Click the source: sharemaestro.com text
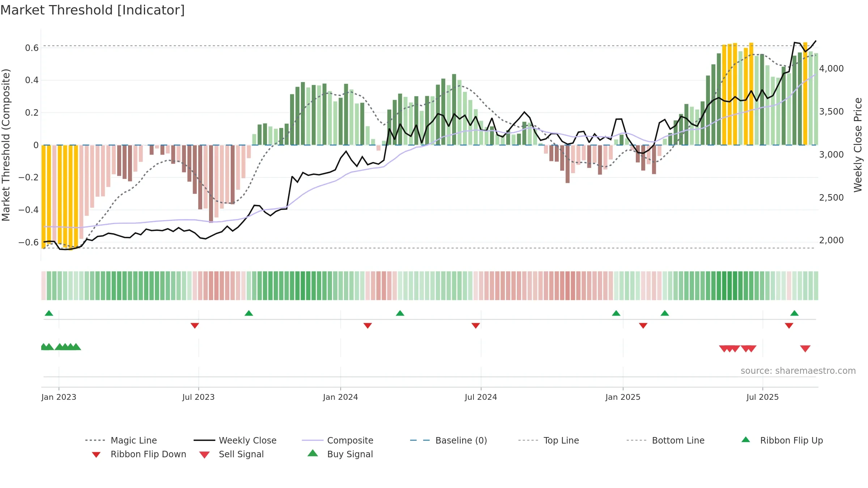Viewport: 868px width, 488px height. tap(798, 371)
